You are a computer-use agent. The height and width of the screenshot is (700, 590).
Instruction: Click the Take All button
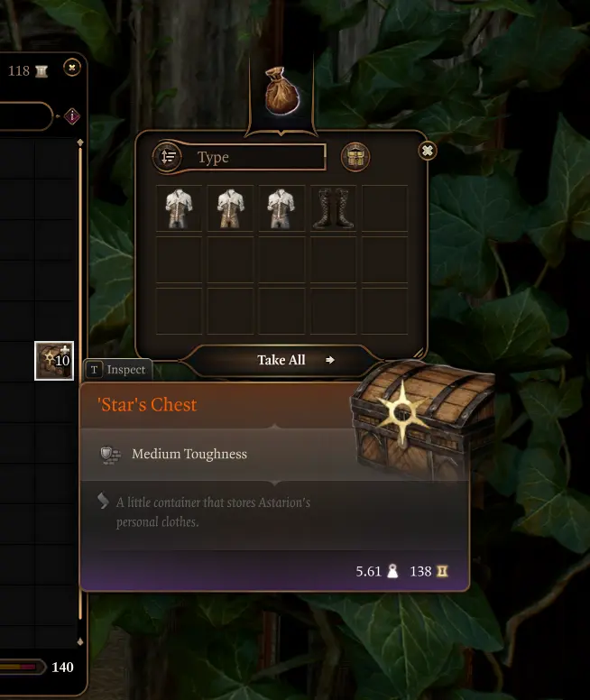click(281, 360)
